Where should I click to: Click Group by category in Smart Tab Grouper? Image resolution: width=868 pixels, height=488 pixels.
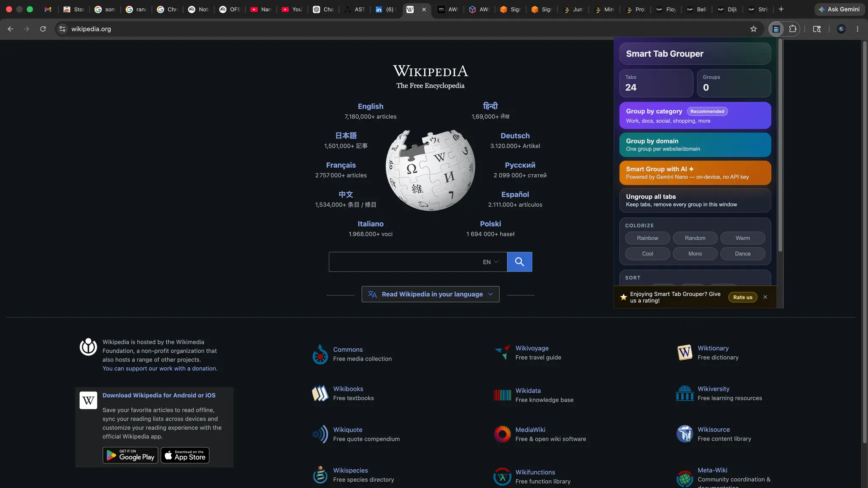(695, 115)
